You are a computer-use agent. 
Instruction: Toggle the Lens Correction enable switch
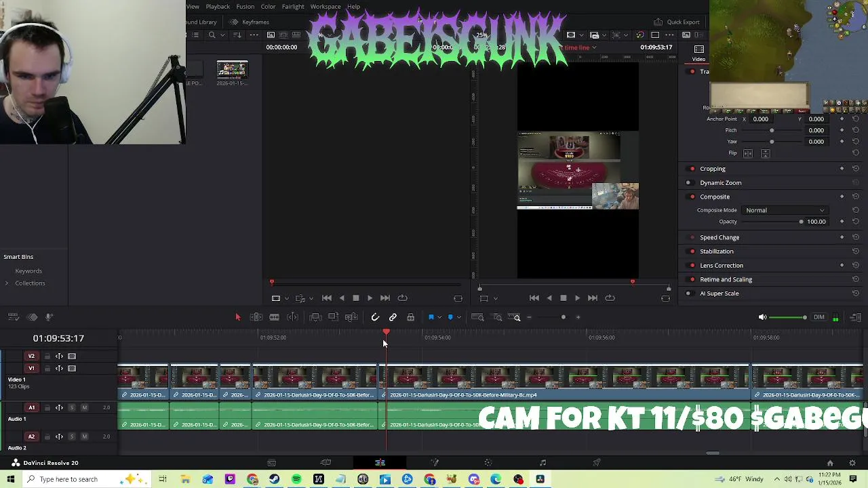point(692,266)
